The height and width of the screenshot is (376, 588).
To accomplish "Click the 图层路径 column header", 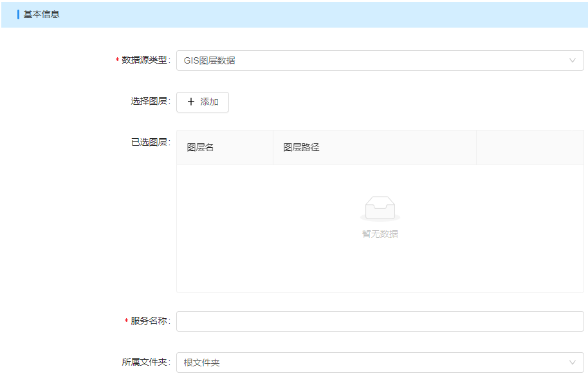I will point(301,147).
